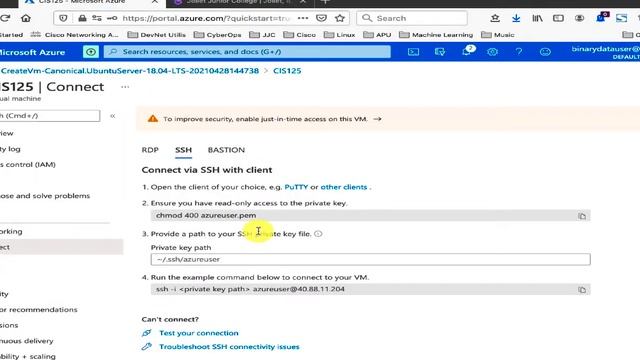
Task: Open Continuous delivery menu item
Action: coord(27,341)
